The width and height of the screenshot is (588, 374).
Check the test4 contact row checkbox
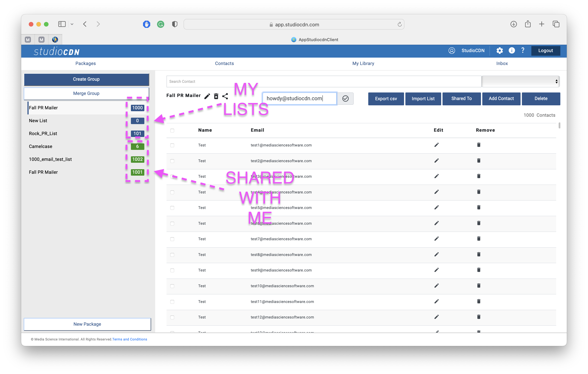pyautogui.click(x=172, y=192)
